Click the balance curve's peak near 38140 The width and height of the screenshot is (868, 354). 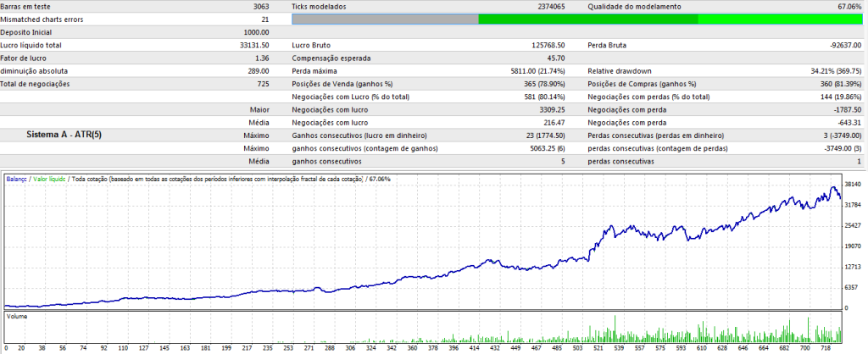(x=832, y=187)
